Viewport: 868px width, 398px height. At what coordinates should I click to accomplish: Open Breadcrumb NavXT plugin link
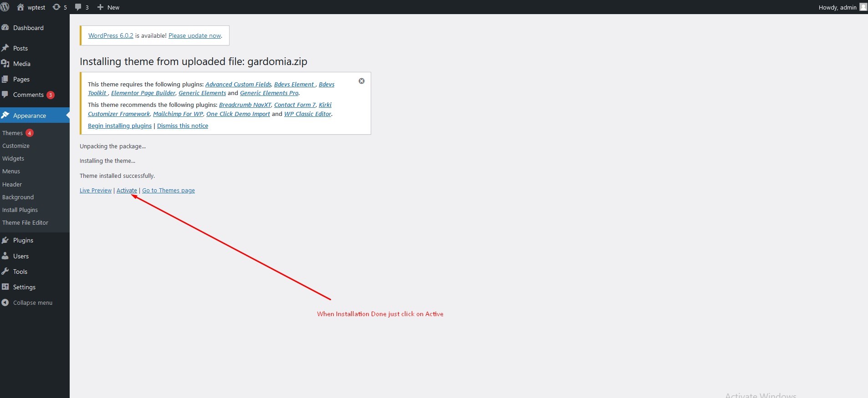(x=245, y=105)
